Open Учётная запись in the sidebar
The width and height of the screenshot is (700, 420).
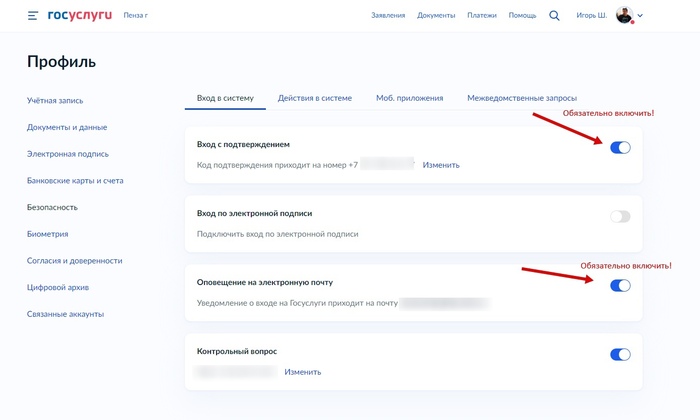point(55,101)
